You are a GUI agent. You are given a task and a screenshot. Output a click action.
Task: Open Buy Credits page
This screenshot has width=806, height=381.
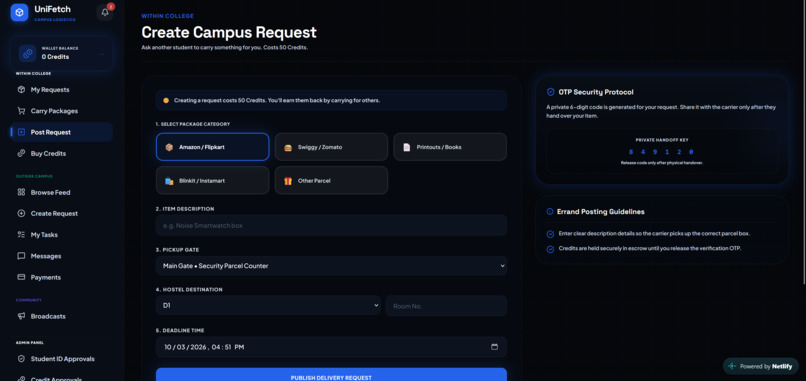[62, 153]
